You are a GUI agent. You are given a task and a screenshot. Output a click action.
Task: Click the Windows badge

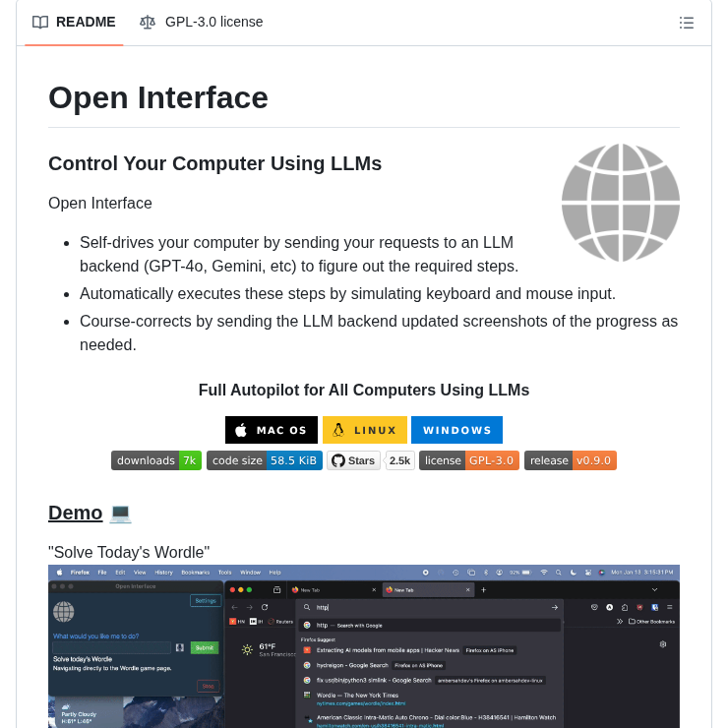[456, 430]
